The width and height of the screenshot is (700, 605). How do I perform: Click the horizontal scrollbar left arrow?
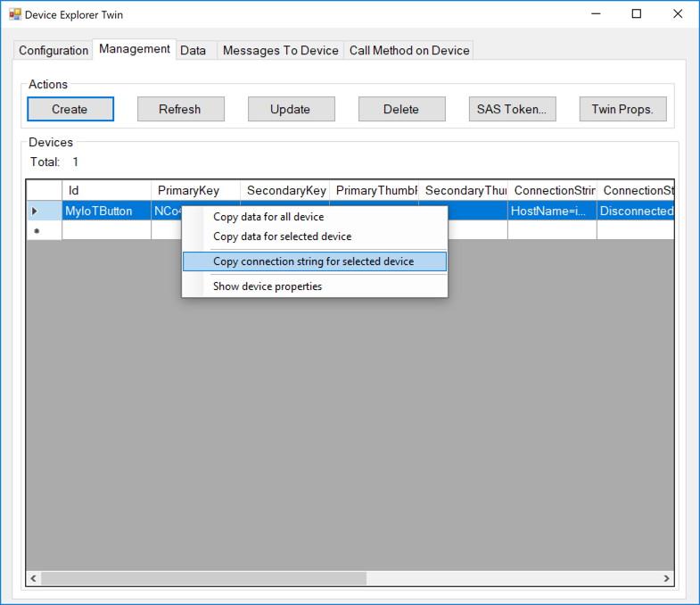34,578
